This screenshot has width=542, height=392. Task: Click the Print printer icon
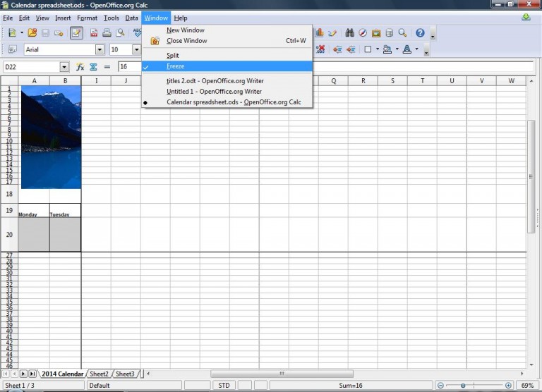107,33
